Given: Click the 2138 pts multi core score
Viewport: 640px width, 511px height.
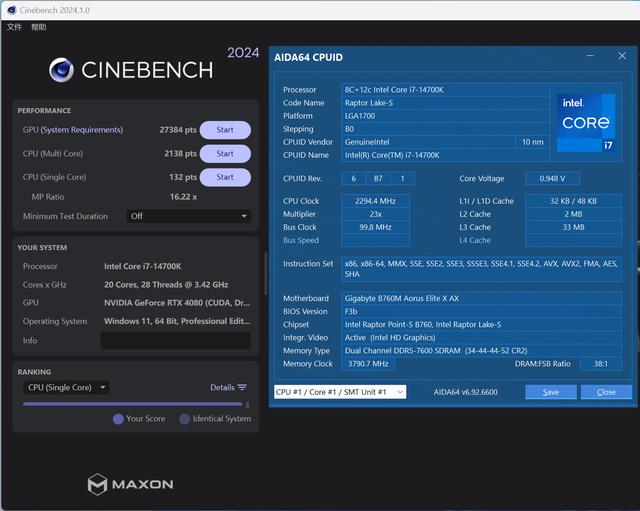Looking at the screenshot, I should tap(180, 153).
